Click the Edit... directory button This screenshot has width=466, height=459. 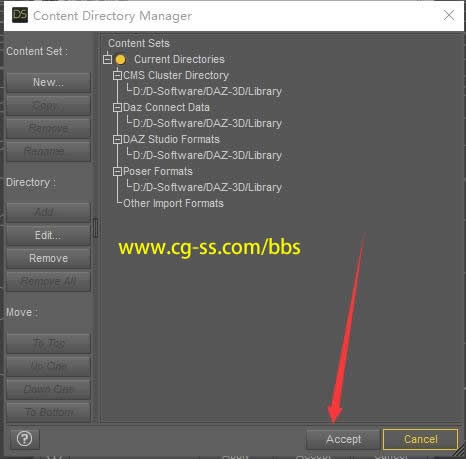(48, 235)
